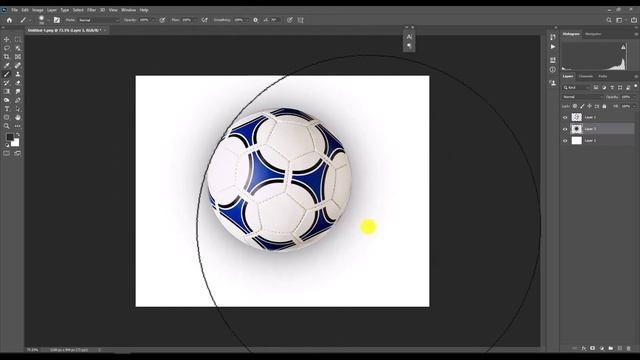The height and width of the screenshot is (360, 640).
Task: Open layer blend mode Normal dropdown
Action: click(582, 97)
